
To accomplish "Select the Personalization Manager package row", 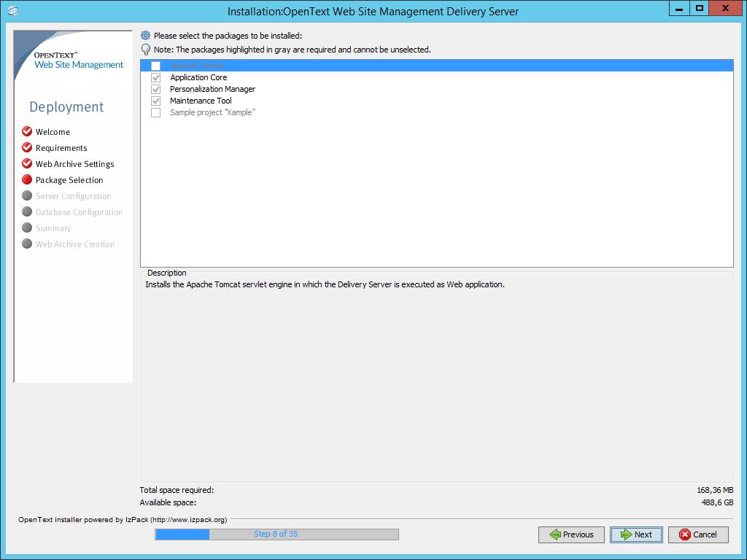I will pos(437,89).
